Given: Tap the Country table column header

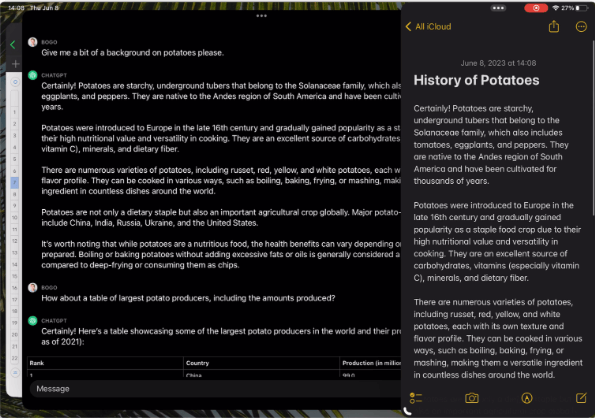Looking at the screenshot, I should click(197, 363).
